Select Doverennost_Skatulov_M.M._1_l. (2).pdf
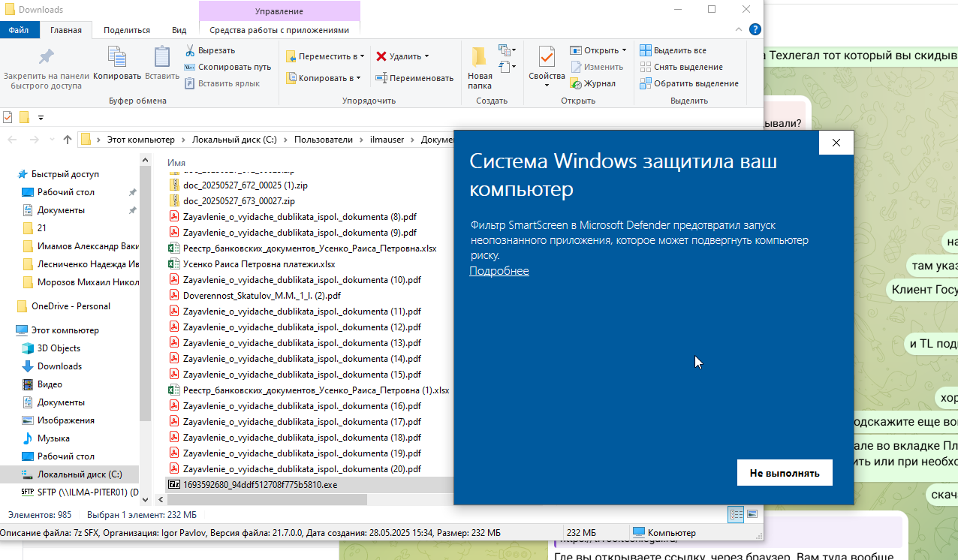This screenshot has width=958, height=560. tap(262, 296)
